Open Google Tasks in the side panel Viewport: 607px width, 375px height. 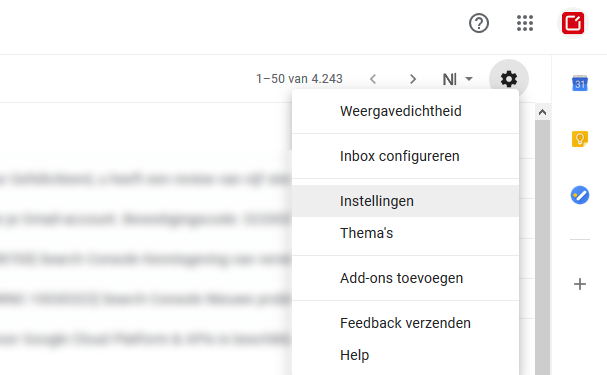580,195
